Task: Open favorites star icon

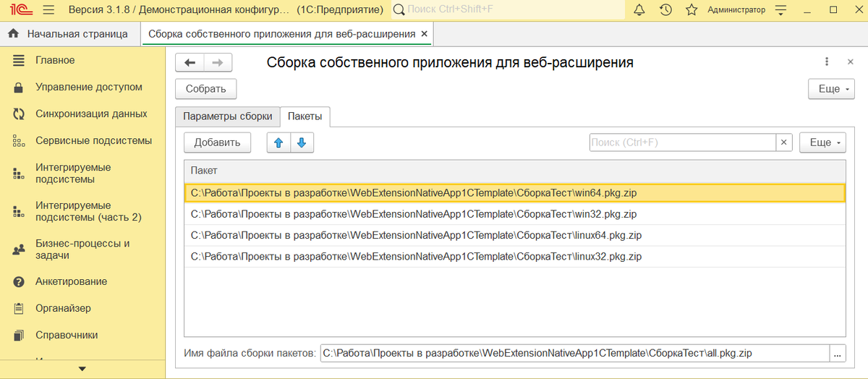Action: [692, 10]
